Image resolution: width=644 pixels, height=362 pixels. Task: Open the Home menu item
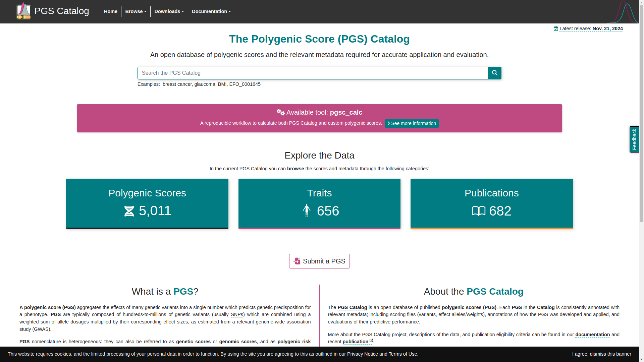coord(111,11)
